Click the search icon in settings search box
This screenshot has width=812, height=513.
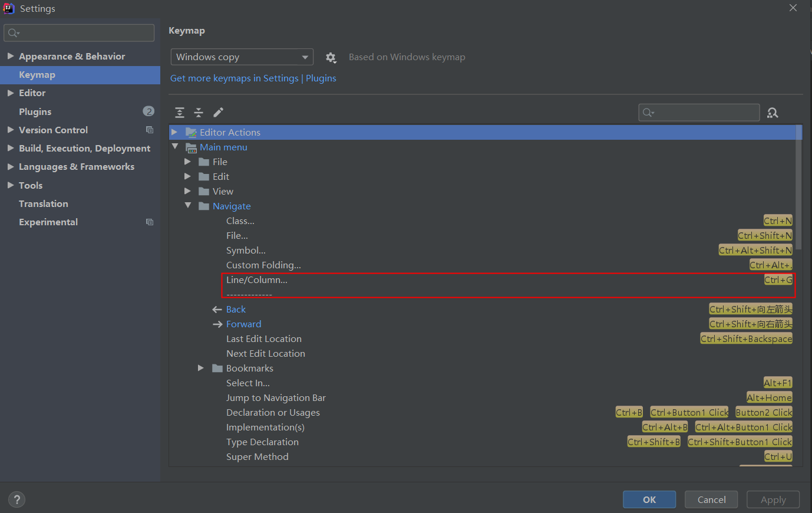pos(14,33)
